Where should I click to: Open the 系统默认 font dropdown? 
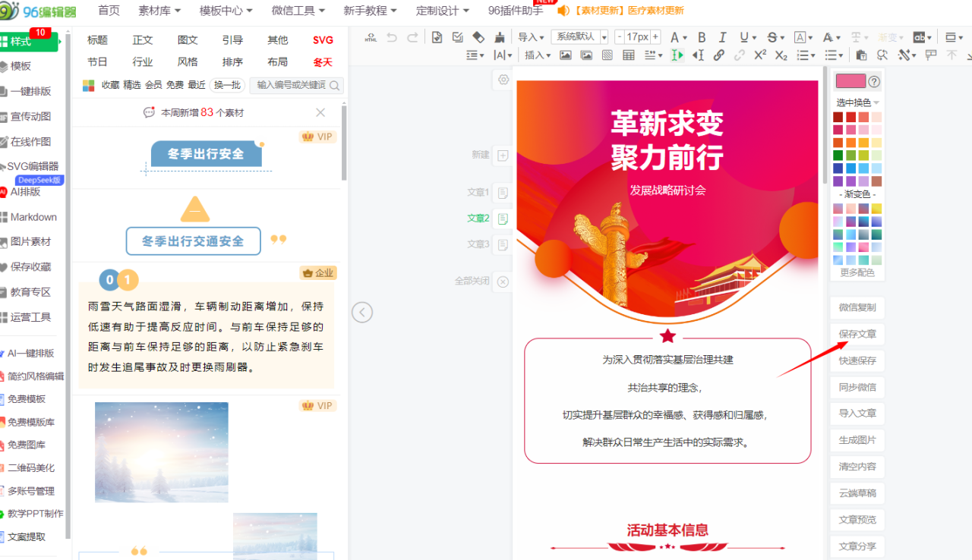tap(579, 37)
